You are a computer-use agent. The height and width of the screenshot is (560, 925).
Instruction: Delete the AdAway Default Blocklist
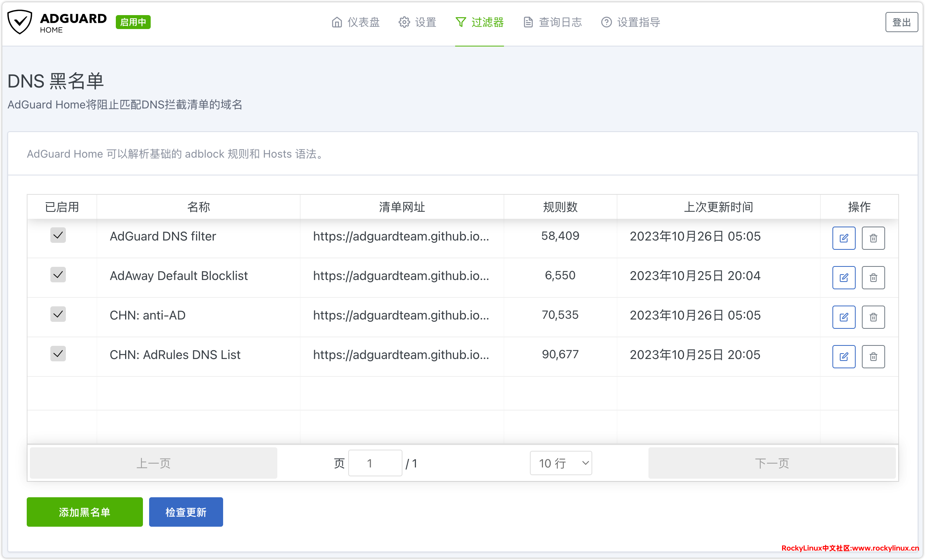873,278
